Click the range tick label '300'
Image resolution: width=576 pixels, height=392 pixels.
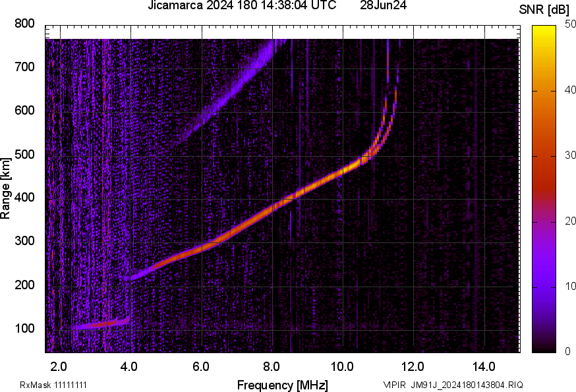24,240
